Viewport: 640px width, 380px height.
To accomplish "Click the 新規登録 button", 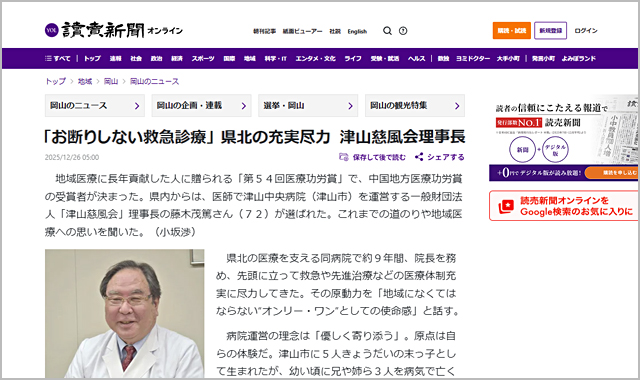I will [551, 31].
